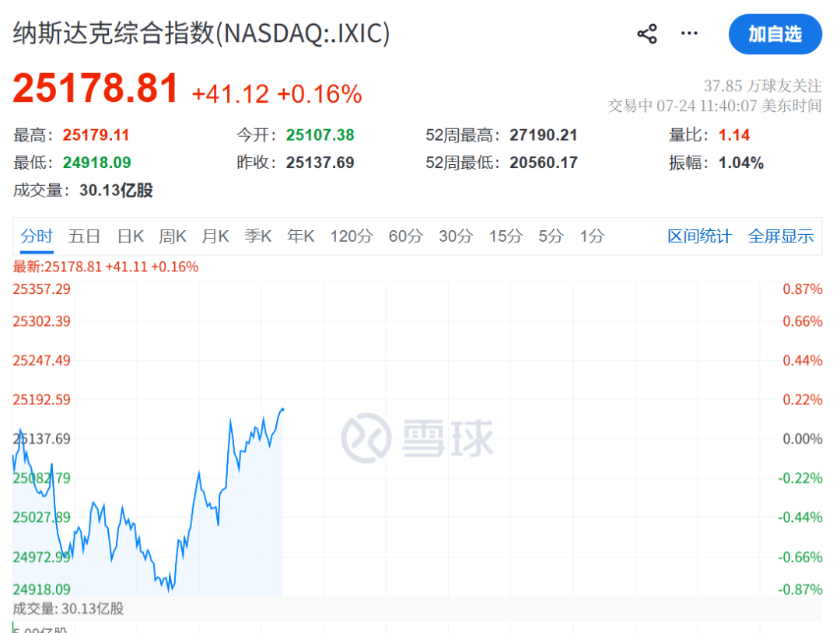Click the right axis label 0.00%
Image resolution: width=840 pixels, height=633 pixels.
(803, 439)
